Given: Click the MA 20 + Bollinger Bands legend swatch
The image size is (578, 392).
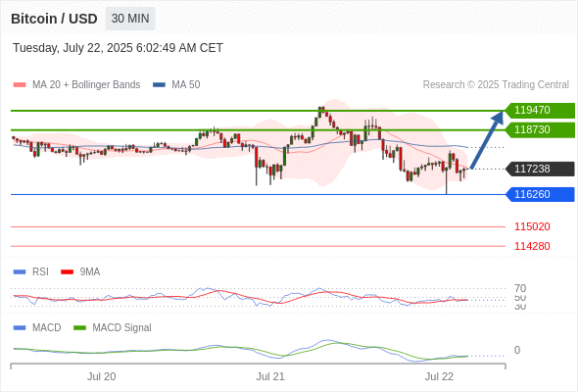Looking at the screenshot, I should point(20,85).
